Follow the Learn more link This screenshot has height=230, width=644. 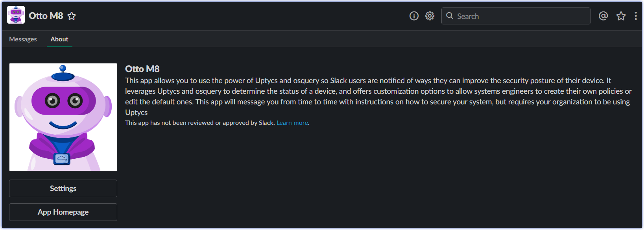tap(292, 123)
